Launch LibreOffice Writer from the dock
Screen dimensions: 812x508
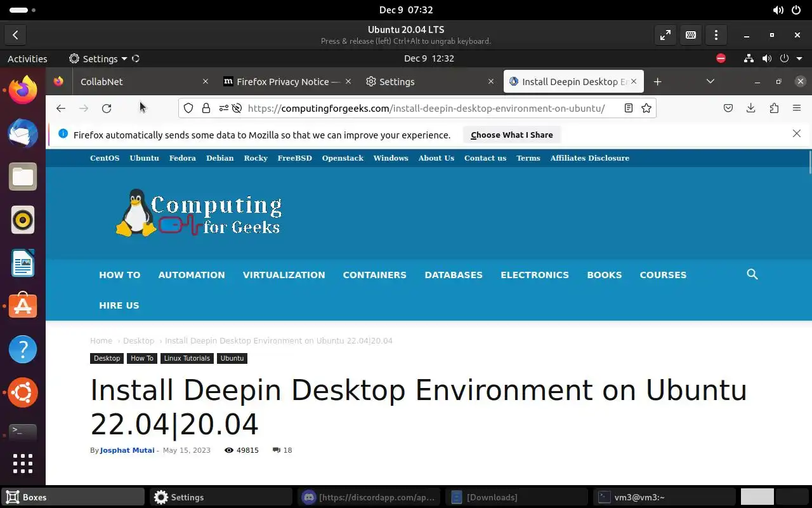coord(23,263)
